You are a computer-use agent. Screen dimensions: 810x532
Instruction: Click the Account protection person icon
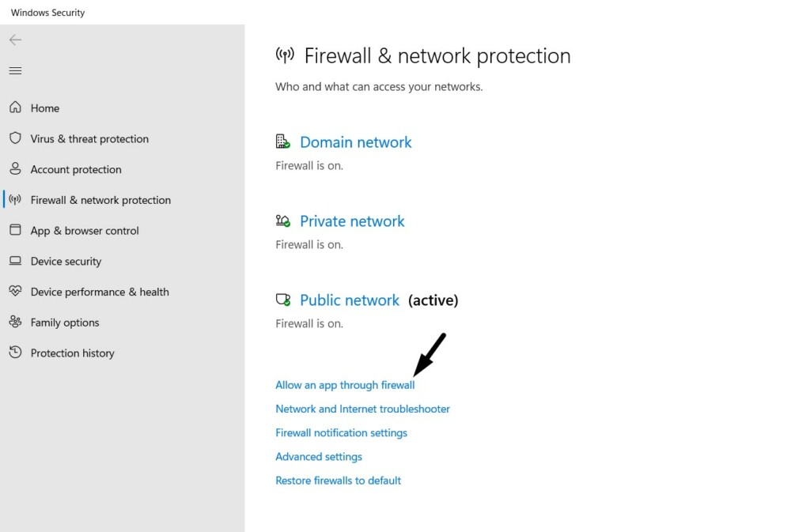coord(15,169)
